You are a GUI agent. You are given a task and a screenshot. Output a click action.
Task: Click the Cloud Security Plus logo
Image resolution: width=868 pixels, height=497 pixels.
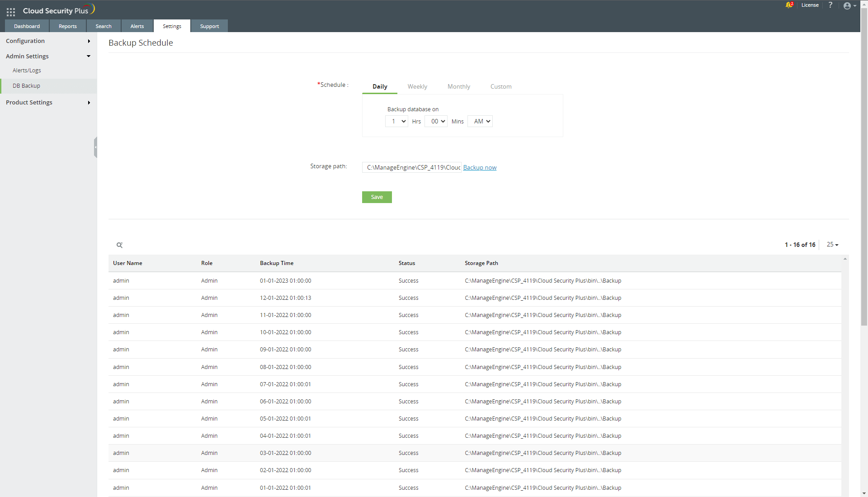click(58, 9)
